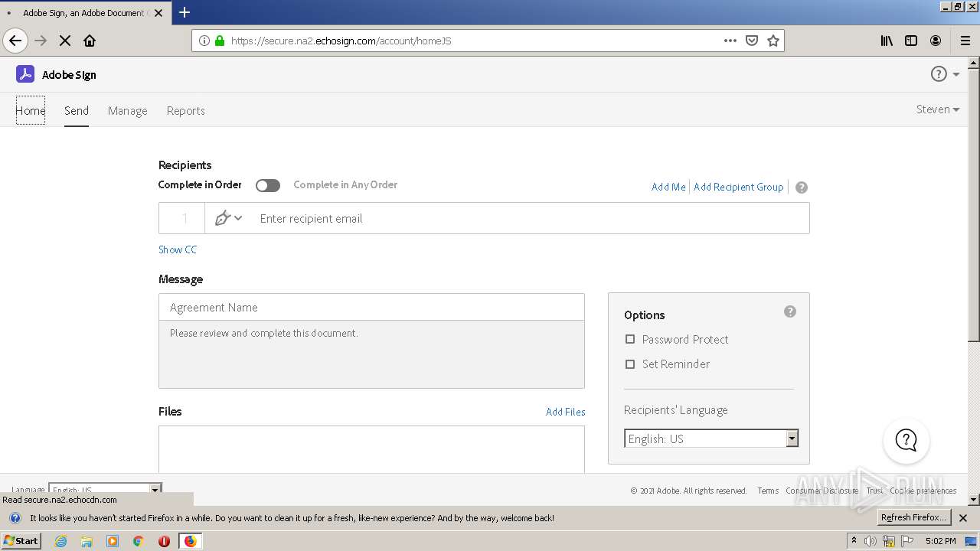Click Options panel help question mark icon
Image resolution: width=980 pixels, height=551 pixels.
(790, 311)
